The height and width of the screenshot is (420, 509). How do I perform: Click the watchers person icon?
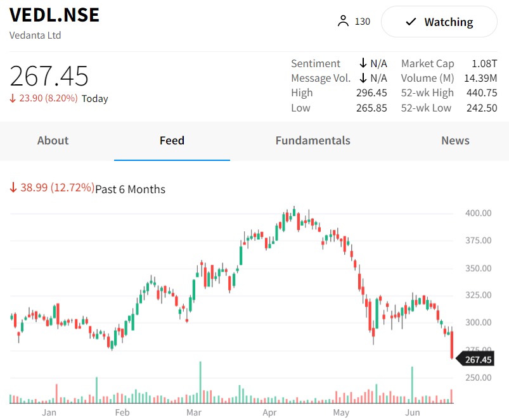pyautogui.click(x=343, y=22)
